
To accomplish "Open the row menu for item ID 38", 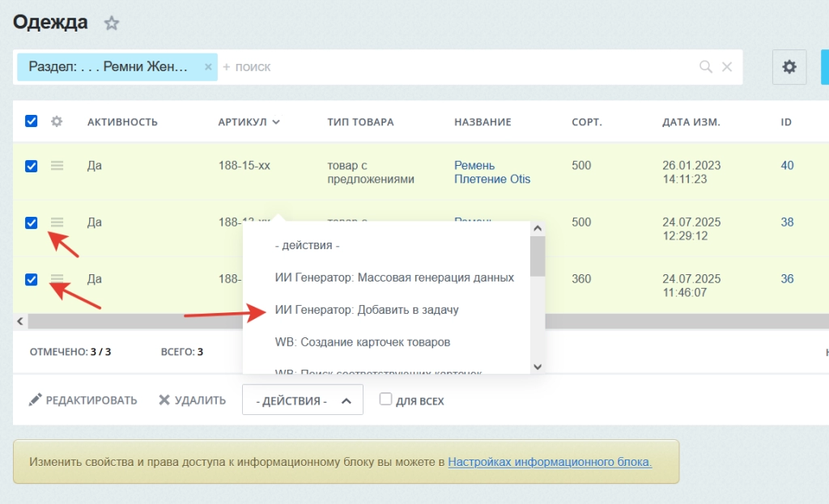I will (57, 222).
